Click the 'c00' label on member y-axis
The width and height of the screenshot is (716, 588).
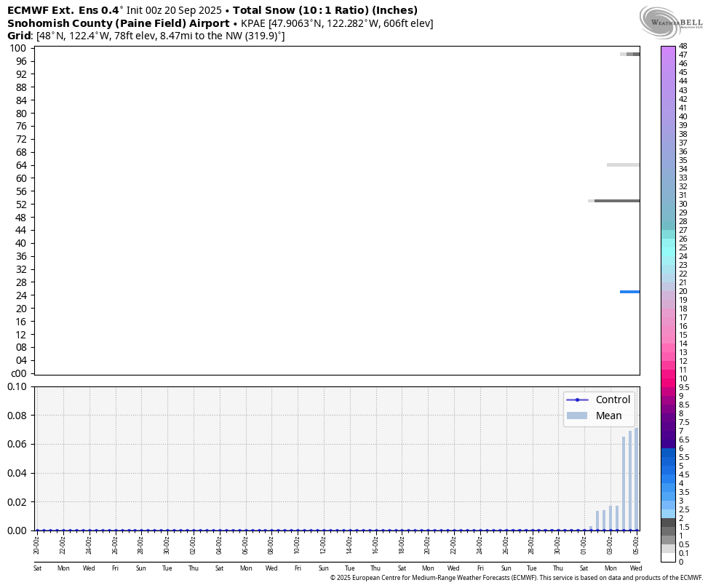[x=19, y=373]
